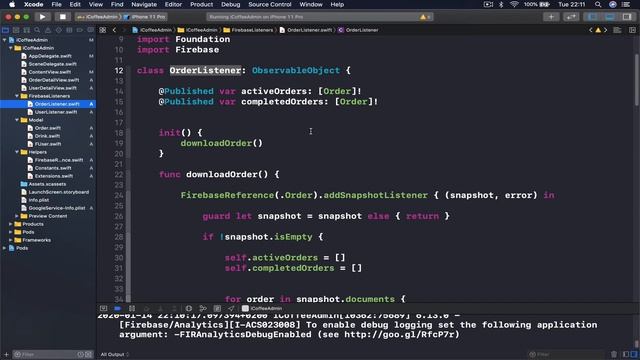Show the Symbol navigator tab
Viewport: 640px width, 360px height.
[x=27, y=30]
